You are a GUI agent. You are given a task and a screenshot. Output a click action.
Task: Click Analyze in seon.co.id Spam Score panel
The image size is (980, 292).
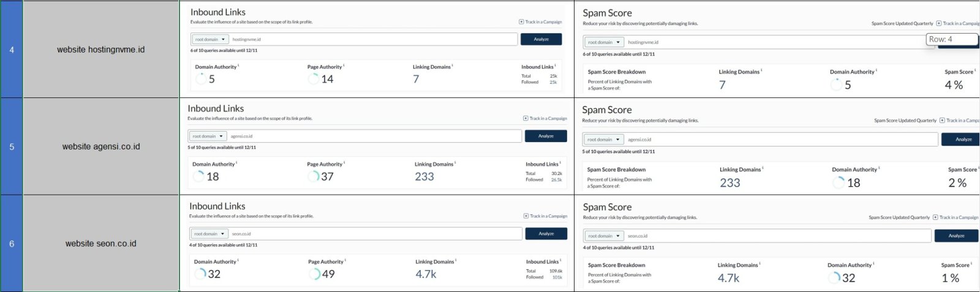(x=956, y=236)
